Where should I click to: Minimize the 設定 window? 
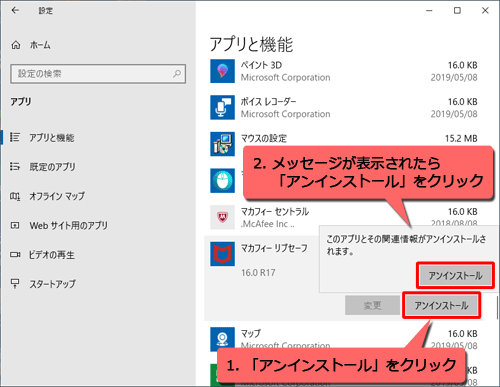click(429, 11)
